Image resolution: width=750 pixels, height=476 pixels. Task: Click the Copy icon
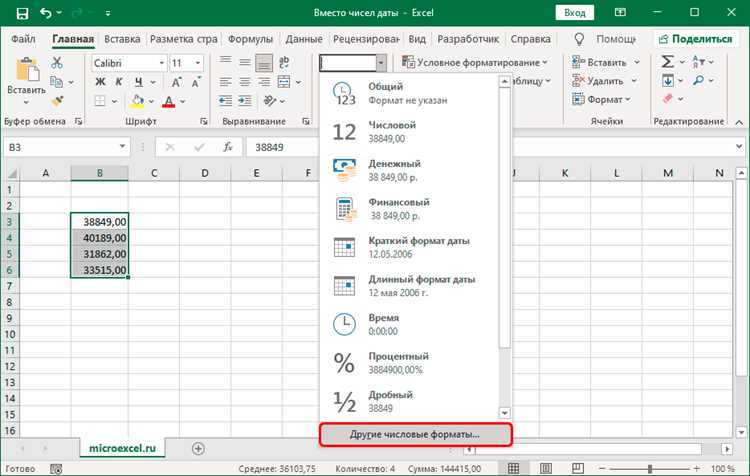(56, 82)
